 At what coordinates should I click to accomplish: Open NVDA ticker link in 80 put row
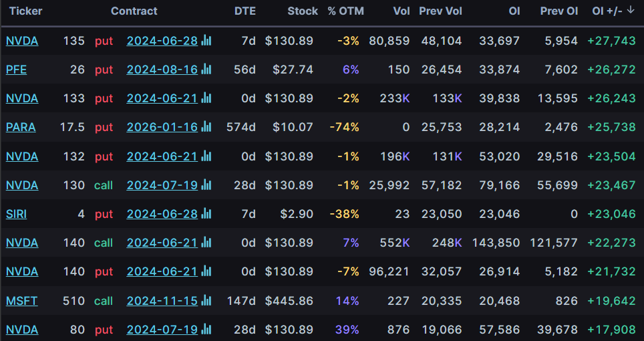point(22,330)
